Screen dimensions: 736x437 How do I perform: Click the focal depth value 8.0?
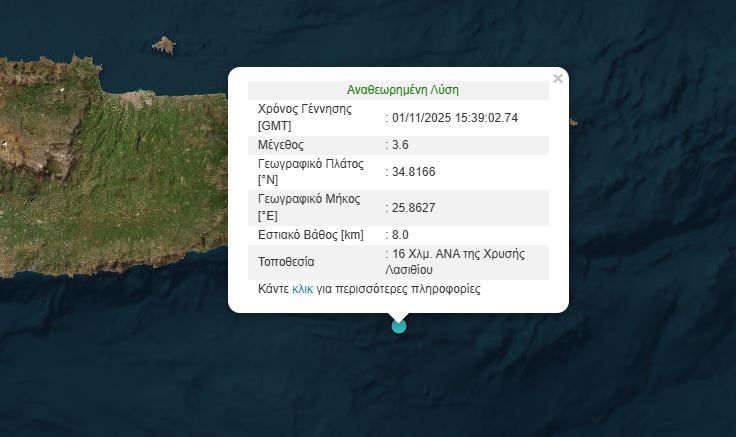click(x=400, y=235)
